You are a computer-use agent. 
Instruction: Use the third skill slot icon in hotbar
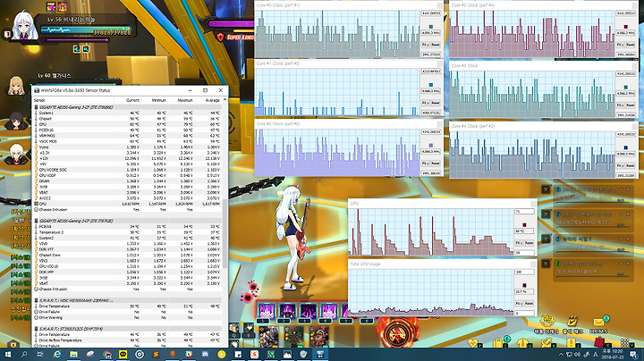308,311
